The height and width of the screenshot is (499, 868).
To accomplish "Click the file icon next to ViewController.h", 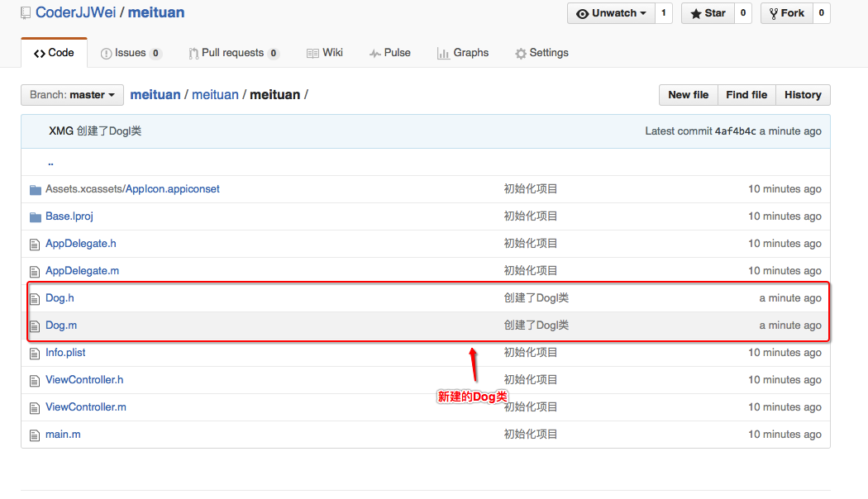I will tap(35, 381).
